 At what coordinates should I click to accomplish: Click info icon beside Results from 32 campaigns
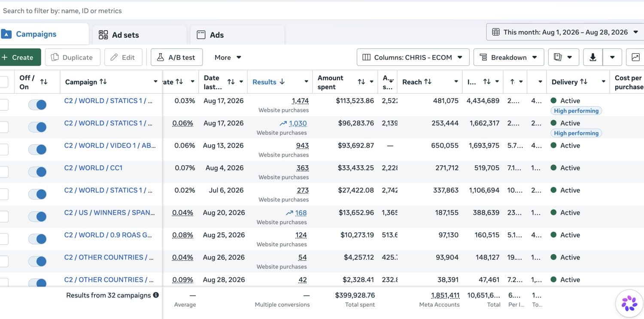coord(156,295)
